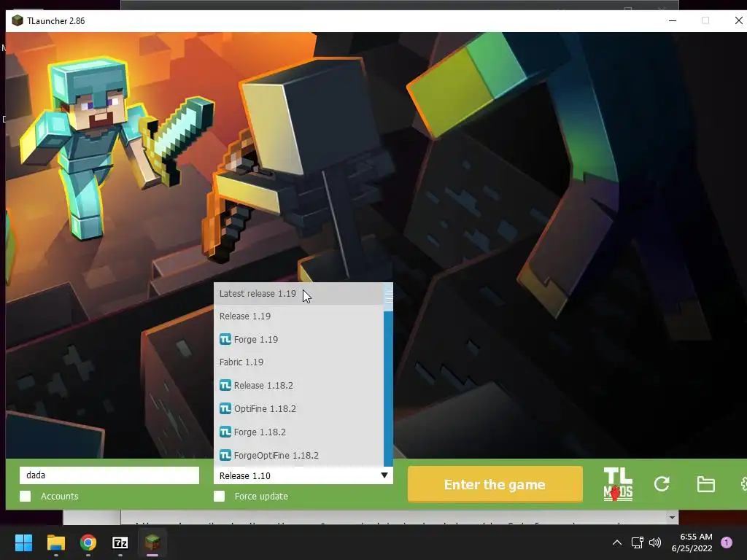Screen dimensions: 747x560
Task: Click scroll-down arrow in background window
Action: point(672,517)
